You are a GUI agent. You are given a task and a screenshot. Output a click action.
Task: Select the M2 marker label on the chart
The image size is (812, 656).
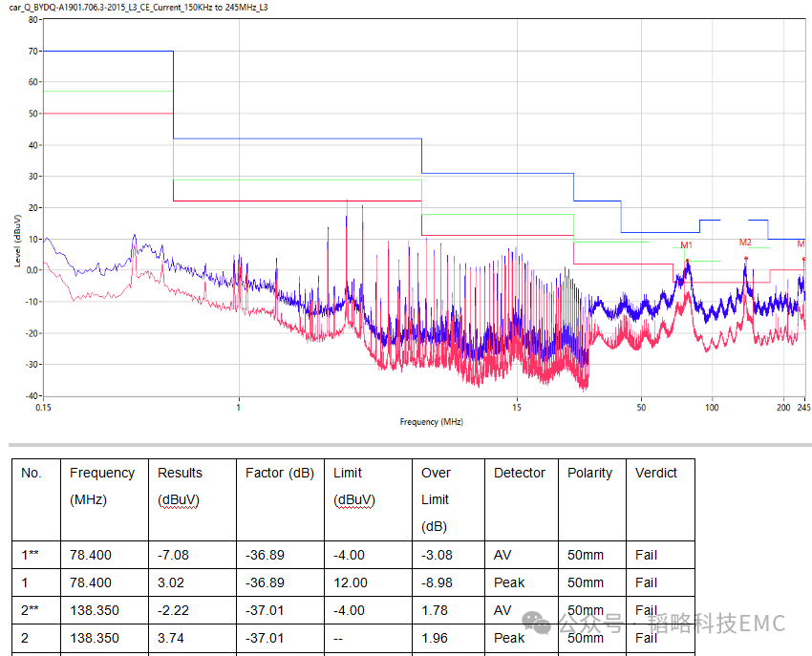(x=745, y=243)
